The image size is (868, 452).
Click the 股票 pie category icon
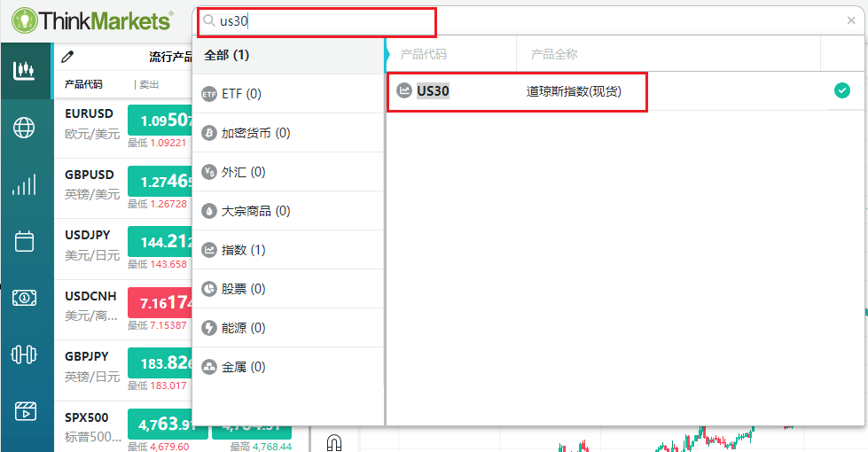coord(208,289)
